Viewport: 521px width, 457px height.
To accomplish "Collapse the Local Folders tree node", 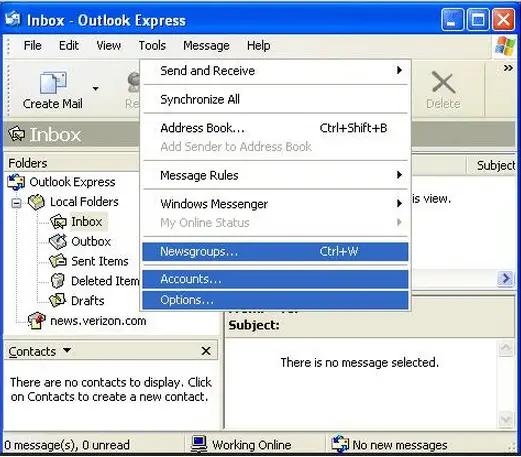I will (16, 203).
